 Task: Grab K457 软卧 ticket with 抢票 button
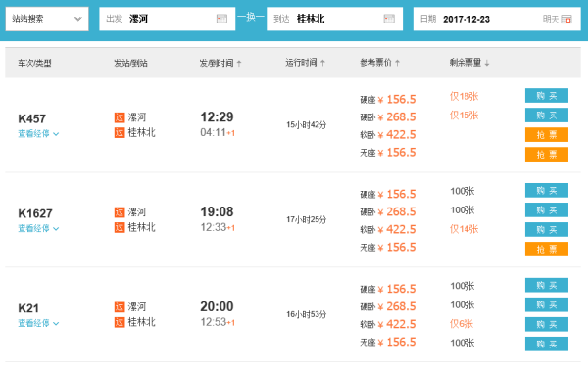tap(547, 135)
